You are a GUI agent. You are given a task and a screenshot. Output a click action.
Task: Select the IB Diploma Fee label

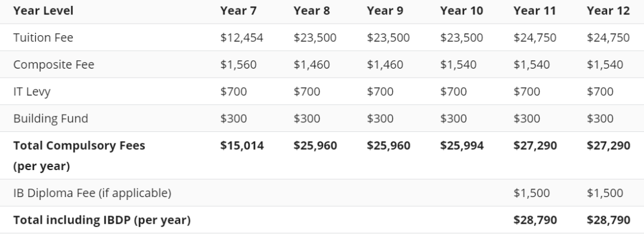tap(92, 193)
